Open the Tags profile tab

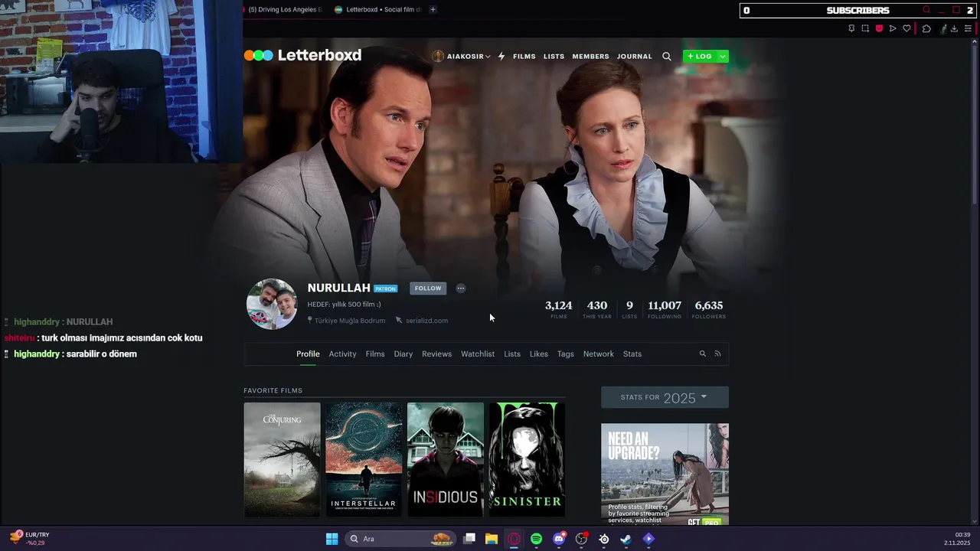coord(566,354)
